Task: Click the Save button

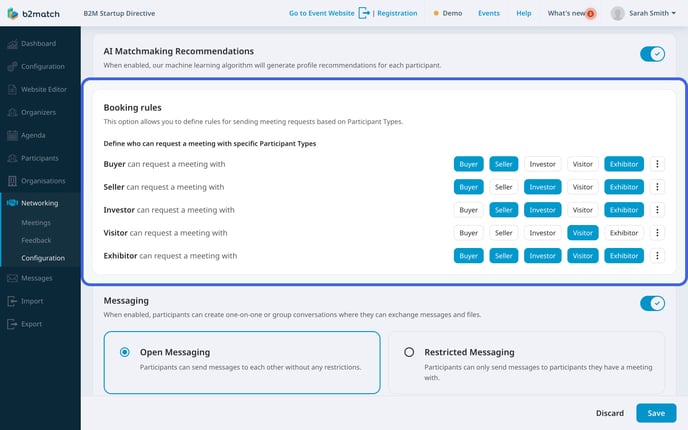Action: point(656,413)
